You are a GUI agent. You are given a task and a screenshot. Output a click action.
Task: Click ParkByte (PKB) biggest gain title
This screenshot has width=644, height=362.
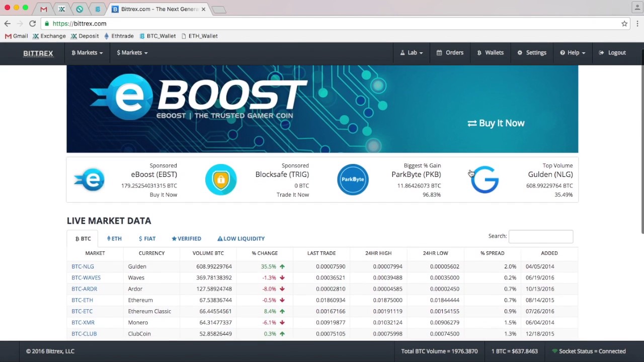tap(416, 174)
